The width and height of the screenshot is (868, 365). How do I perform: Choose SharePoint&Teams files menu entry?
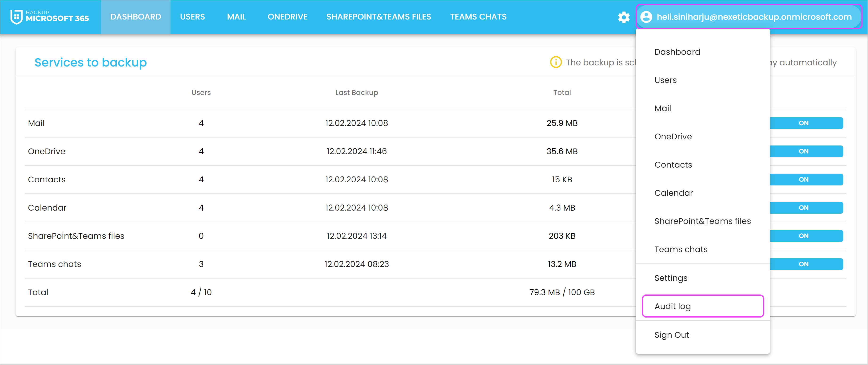tap(703, 221)
